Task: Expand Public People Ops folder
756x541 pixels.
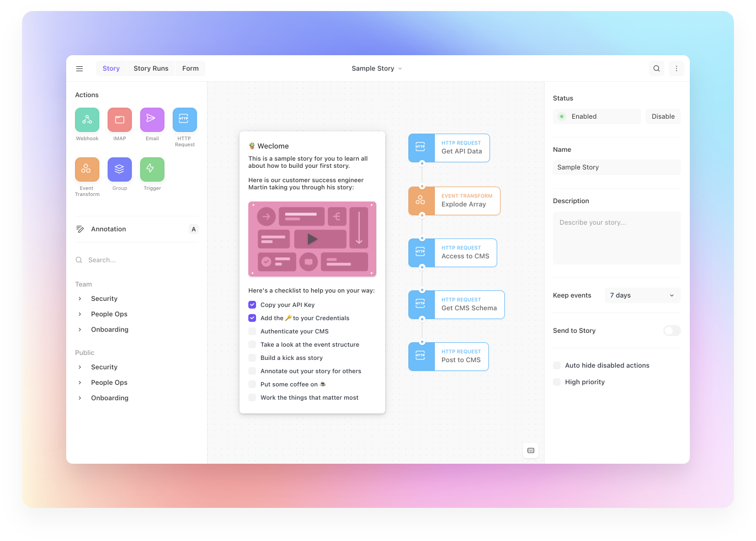Action: 80,383
